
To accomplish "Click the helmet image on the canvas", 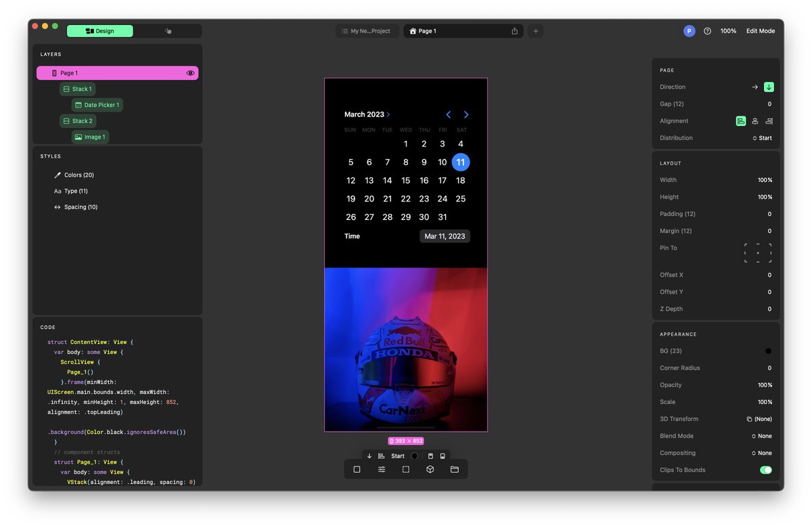I will [406, 349].
